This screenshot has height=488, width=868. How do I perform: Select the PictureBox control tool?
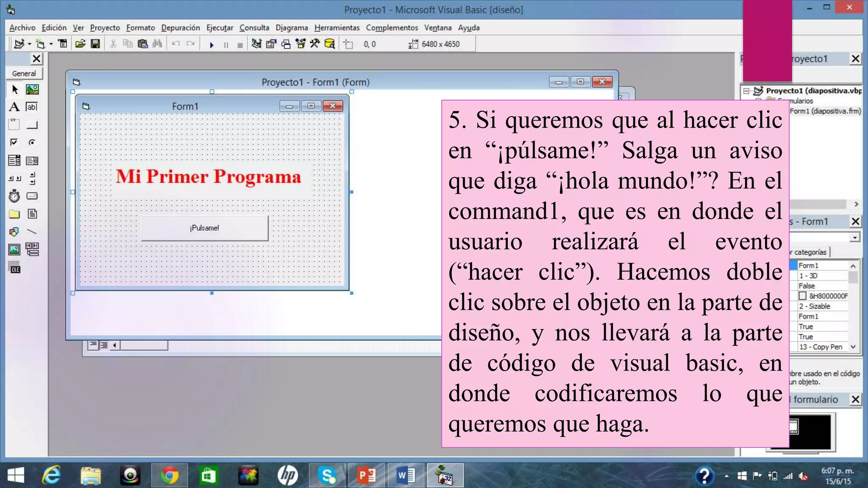[x=32, y=89]
